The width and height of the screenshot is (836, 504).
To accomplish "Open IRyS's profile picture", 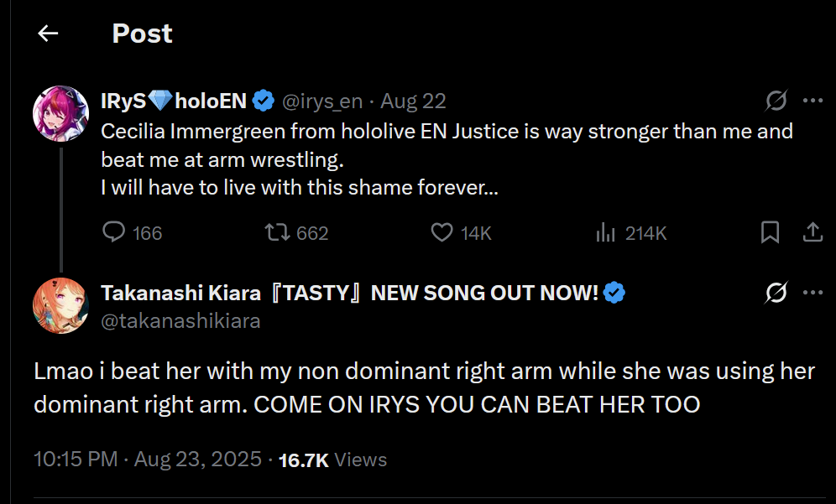I will click(60, 113).
